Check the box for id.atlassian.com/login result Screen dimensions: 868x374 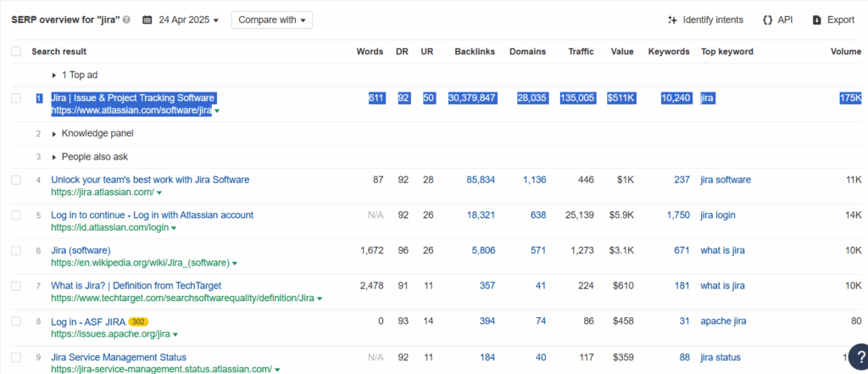click(x=16, y=215)
